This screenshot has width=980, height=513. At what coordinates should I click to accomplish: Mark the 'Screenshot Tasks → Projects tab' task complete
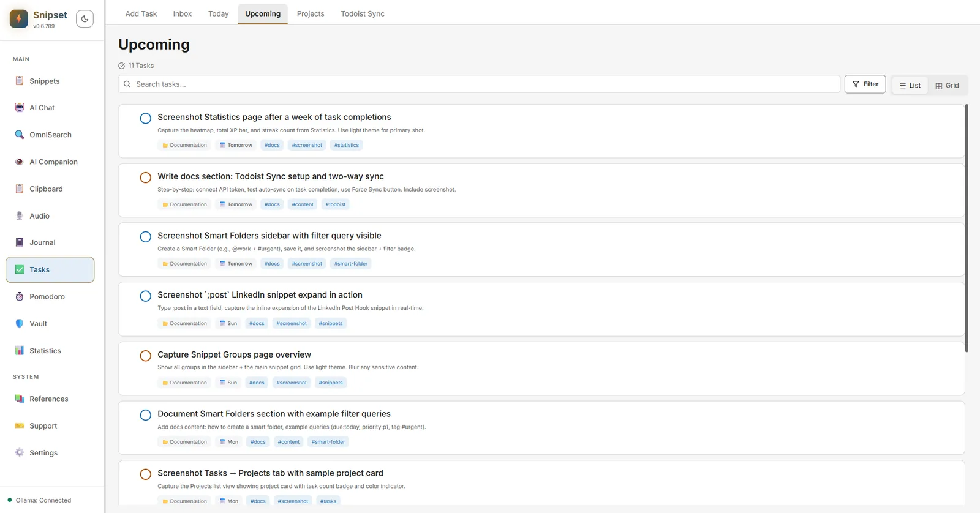pyautogui.click(x=145, y=474)
